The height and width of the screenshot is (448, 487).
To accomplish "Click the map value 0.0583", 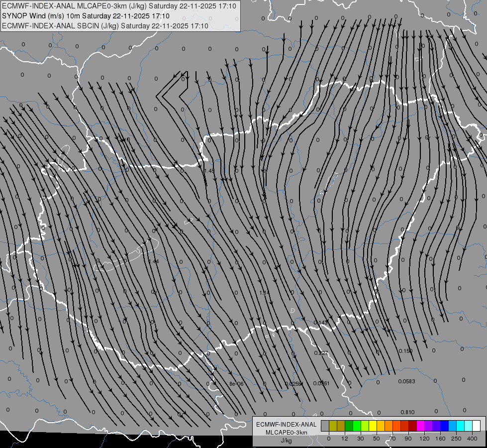I will [406, 381].
